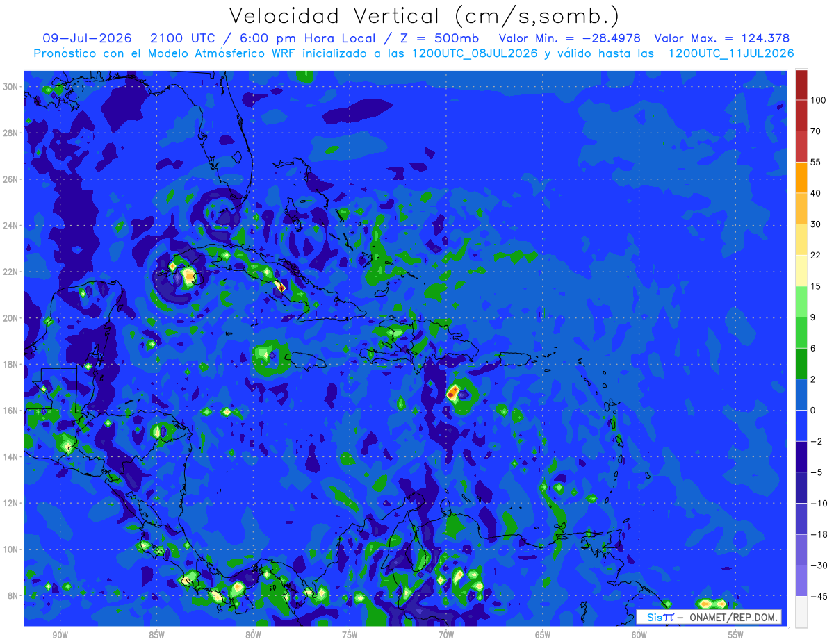Viewport: 834px width, 644px height.
Task: Click the orange swatch between 40 and 55
Action: [801, 178]
